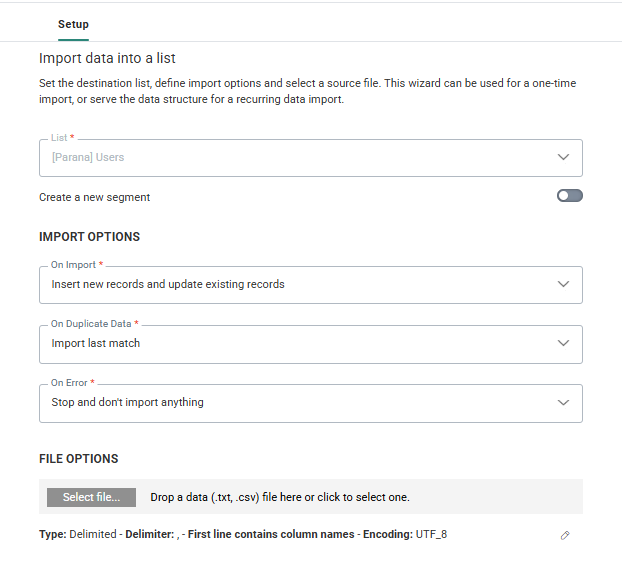Click the chevron arrow in the On Import field
Image resolution: width=622 pixels, height=576 pixels.
(563, 284)
